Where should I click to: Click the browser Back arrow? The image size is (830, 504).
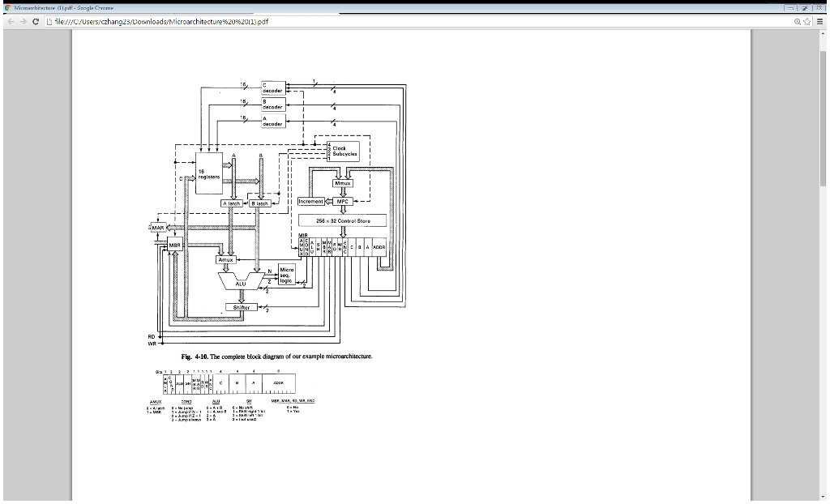tap(8, 21)
